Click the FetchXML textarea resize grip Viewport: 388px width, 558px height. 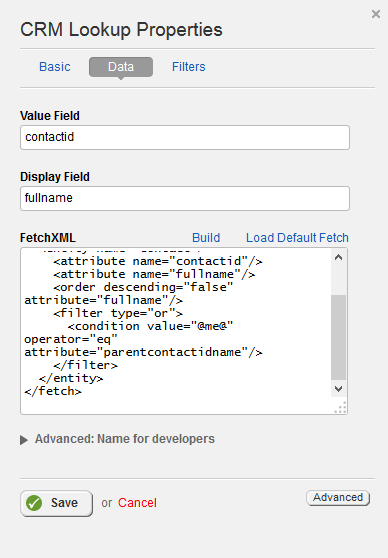(x=341, y=408)
